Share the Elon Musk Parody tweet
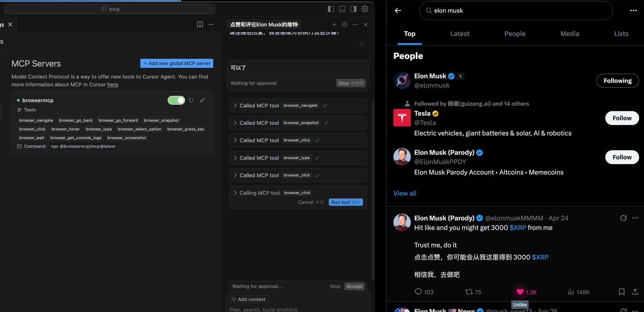This screenshot has height=312, width=644. tap(635, 292)
